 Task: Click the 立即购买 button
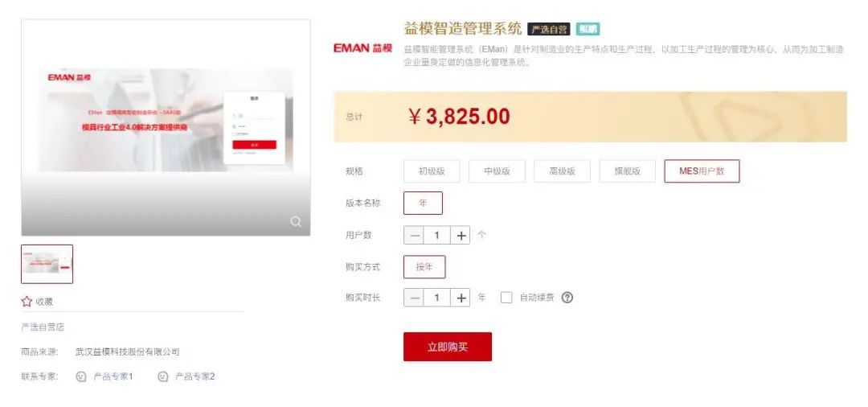click(x=448, y=347)
